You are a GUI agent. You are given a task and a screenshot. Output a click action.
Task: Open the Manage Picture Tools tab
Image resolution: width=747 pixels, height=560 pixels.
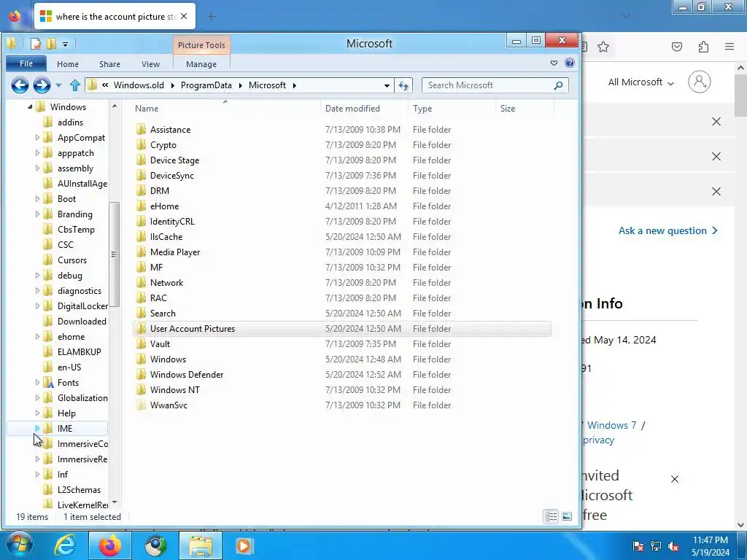point(201,64)
